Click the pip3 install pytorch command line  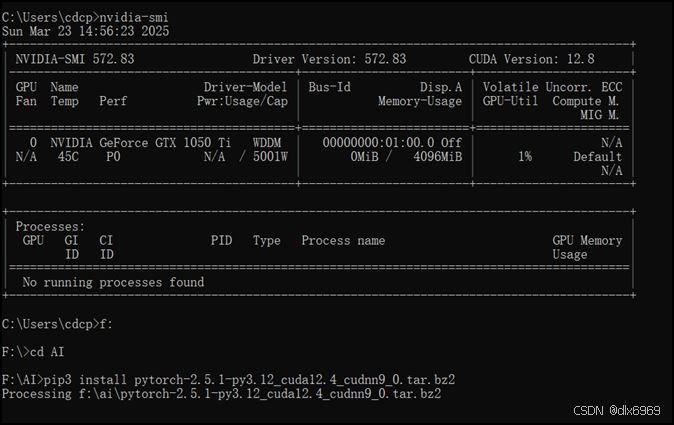(228, 380)
